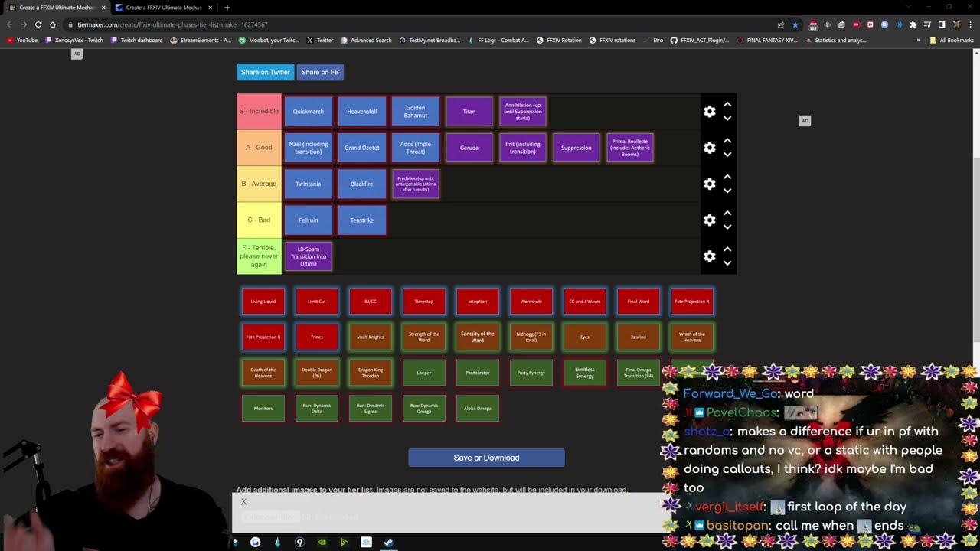Move C - Bad row down
980x551 pixels.
(x=727, y=227)
